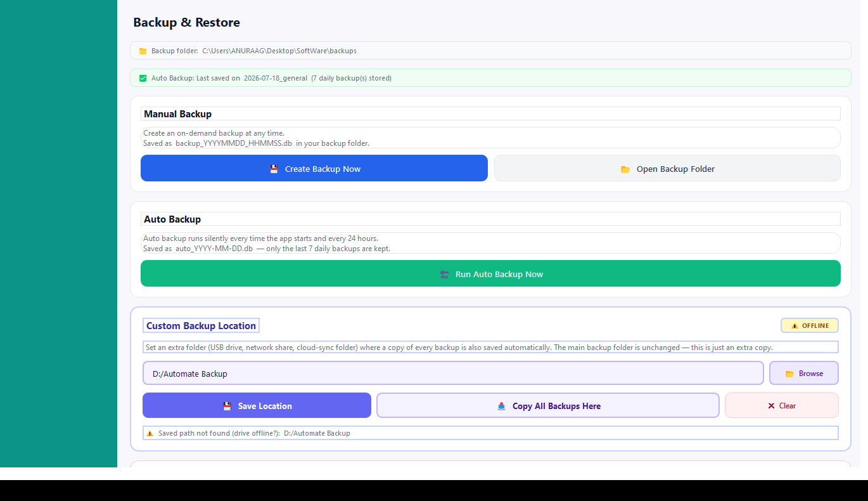This screenshot has height=501, width=868.
Task: Click the download icon on Copy All Backups
Action: 502,406
